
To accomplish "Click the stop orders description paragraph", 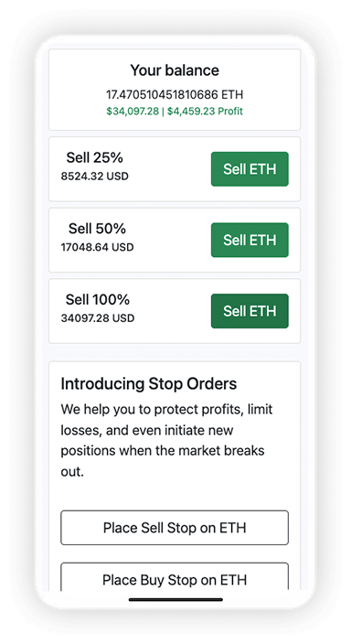I will (166, 440).
